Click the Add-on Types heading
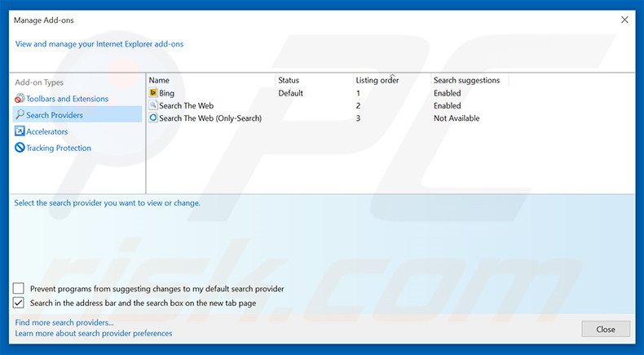Screen dimensions: 644x355 39,82
